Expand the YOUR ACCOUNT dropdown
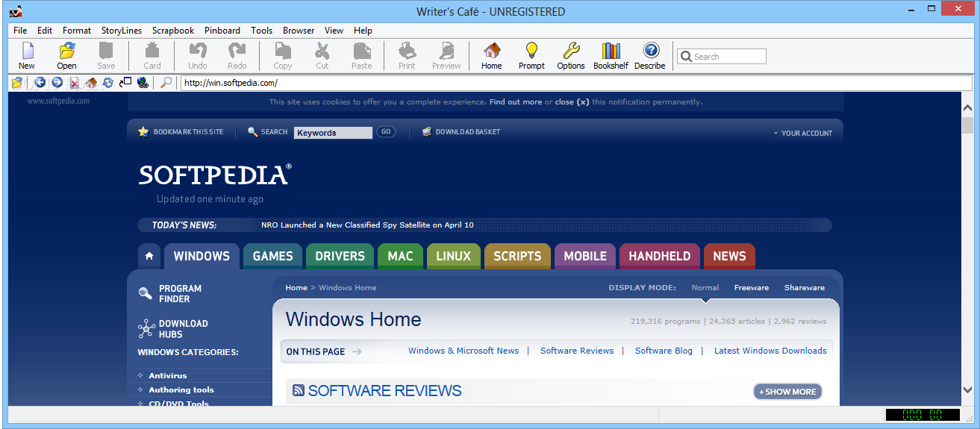Screen dimensions: 980x429 click(803, 134)
